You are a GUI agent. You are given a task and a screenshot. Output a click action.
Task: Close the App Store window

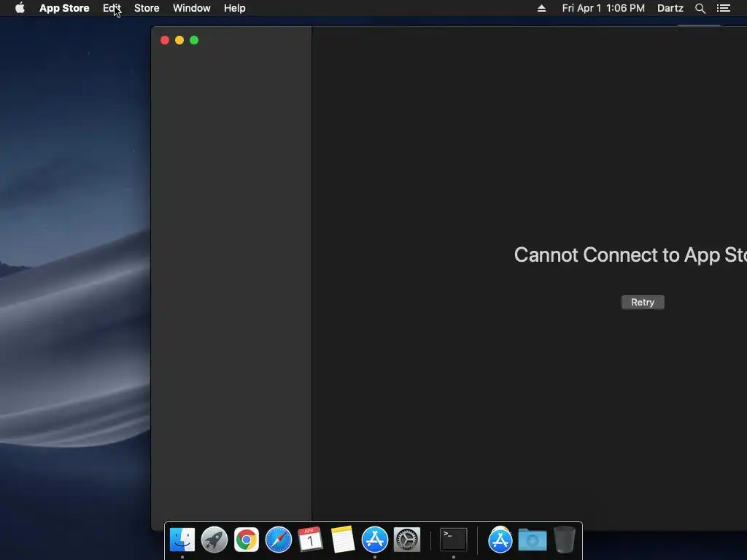point(165,41)
